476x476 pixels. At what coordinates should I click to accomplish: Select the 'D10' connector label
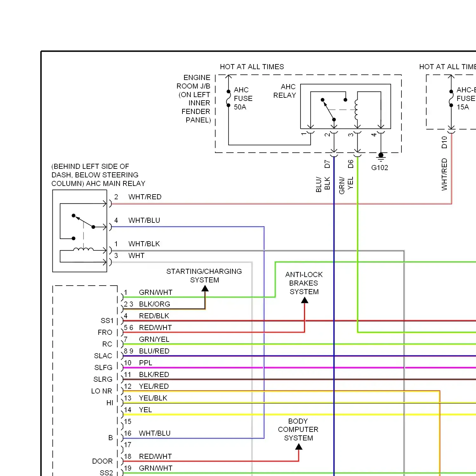click(x=444, y=142)
